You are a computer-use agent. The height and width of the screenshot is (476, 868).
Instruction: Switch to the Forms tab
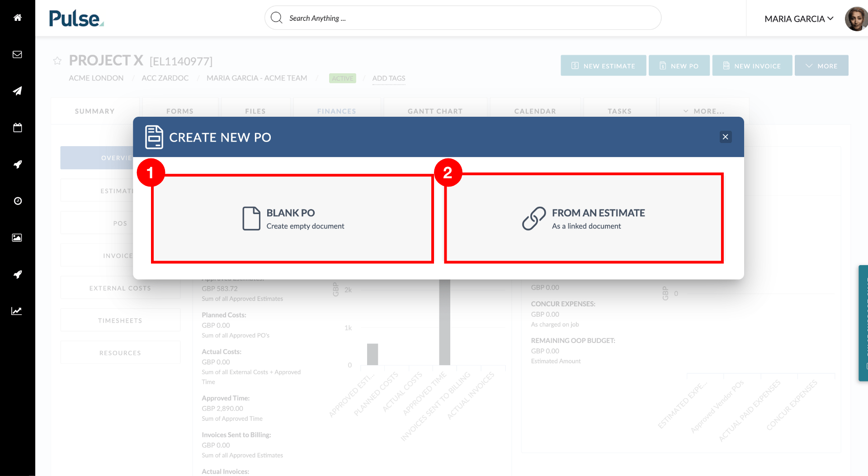point(180,111)
